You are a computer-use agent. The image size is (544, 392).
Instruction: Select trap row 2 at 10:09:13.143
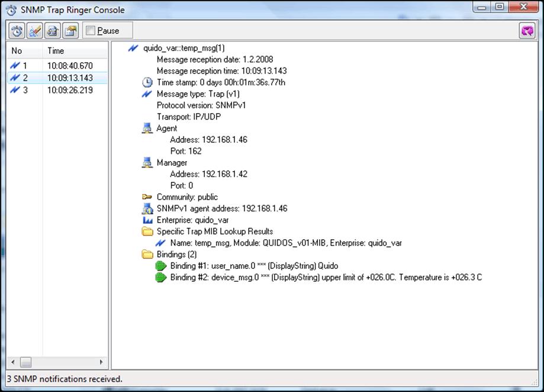(x=57, y=78)
